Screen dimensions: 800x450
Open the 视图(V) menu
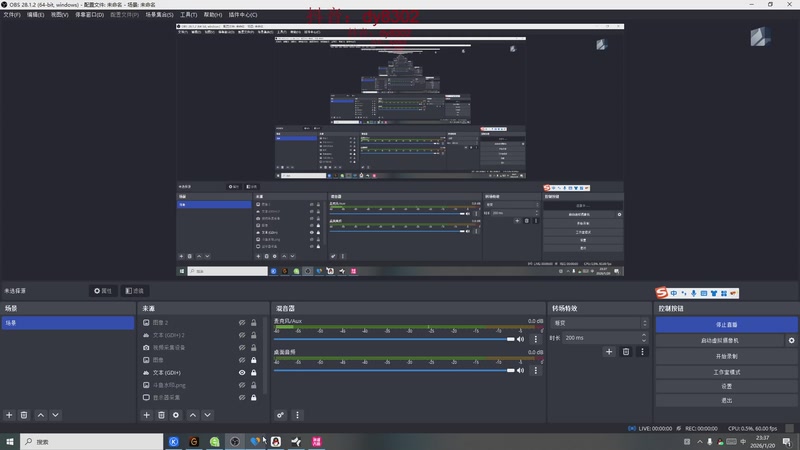(x=59, y=15)
